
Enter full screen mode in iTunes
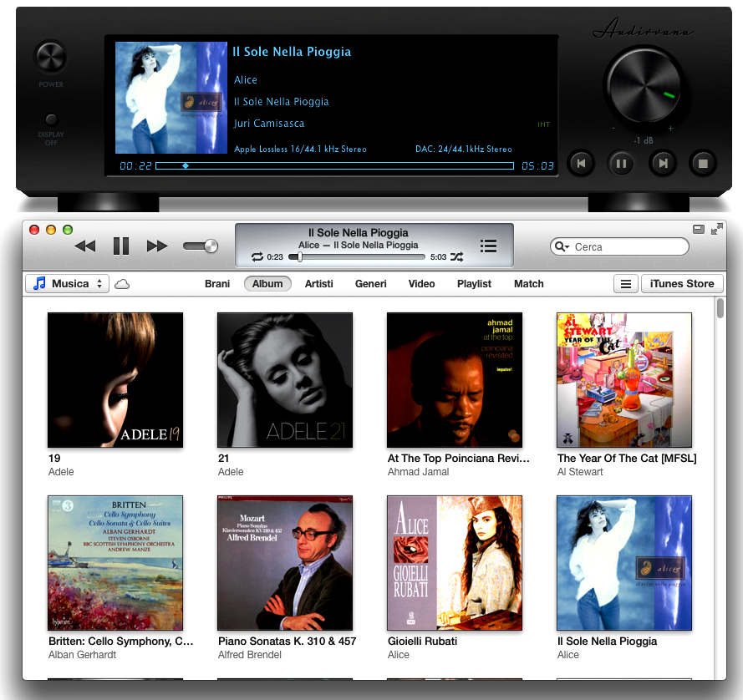coord(717,229)
